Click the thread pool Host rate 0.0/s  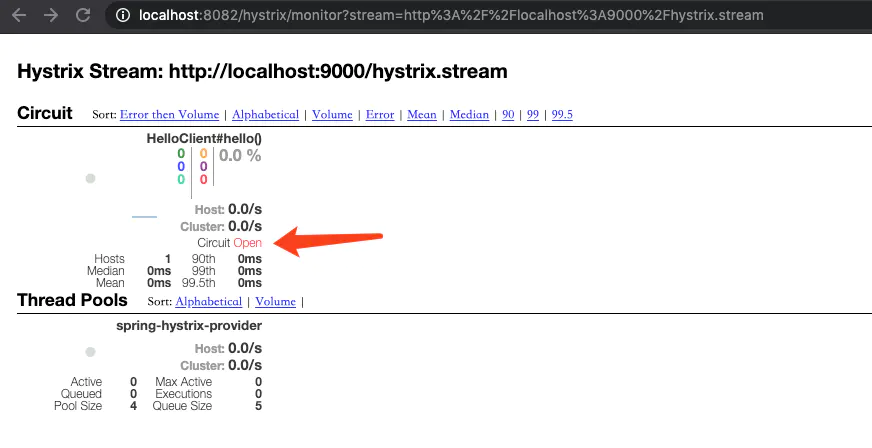click(x=245, y=349)
